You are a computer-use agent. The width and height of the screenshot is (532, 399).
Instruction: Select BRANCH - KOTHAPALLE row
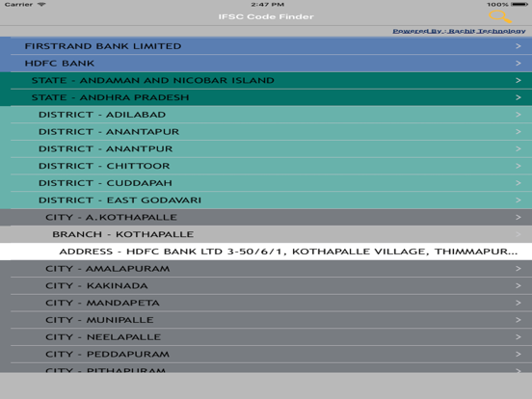click(x=266, y=234)
